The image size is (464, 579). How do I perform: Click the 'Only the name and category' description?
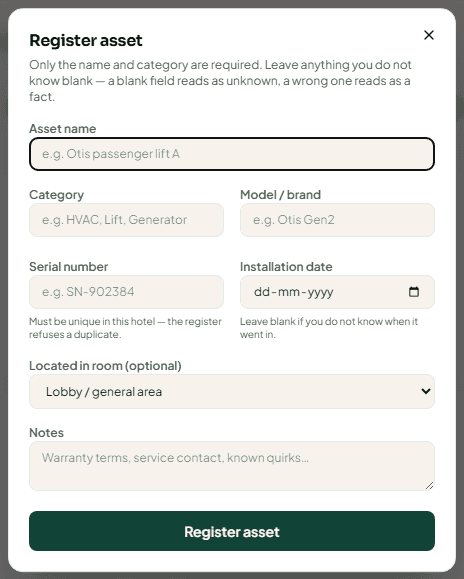click(220, 80)
